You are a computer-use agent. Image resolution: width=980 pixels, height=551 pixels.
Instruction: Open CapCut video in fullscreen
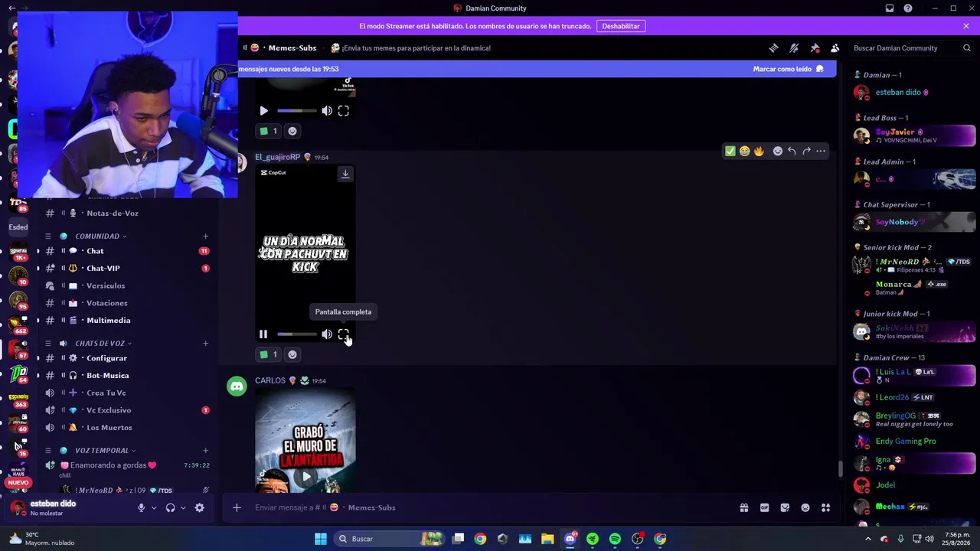pyautogui.click(x=344, y=334)
